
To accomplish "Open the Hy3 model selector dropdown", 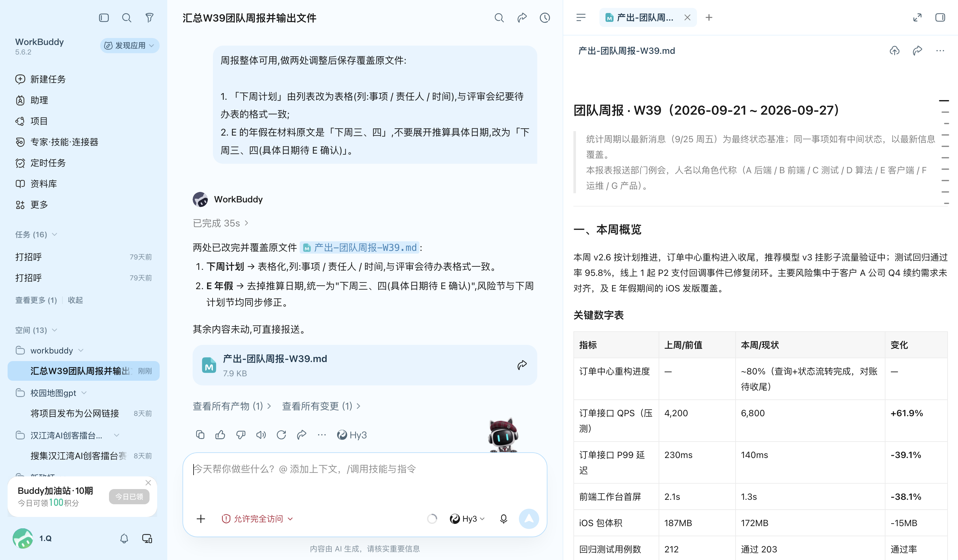I will [x=467, y=519].
